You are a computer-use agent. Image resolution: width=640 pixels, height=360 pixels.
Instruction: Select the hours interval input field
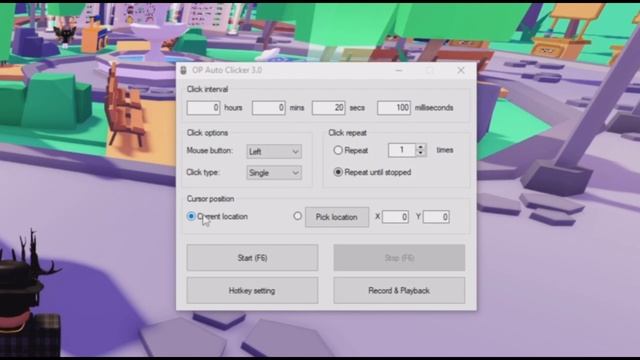coord(203,108)
